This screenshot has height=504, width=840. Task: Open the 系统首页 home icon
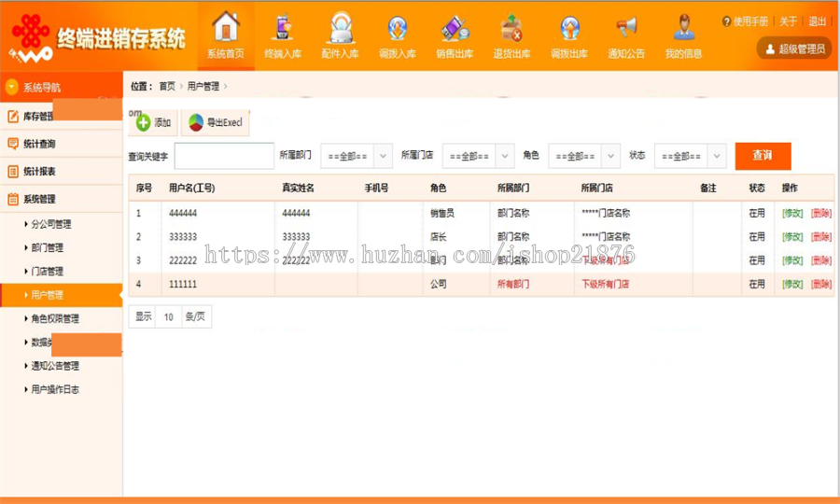[226, 26]
